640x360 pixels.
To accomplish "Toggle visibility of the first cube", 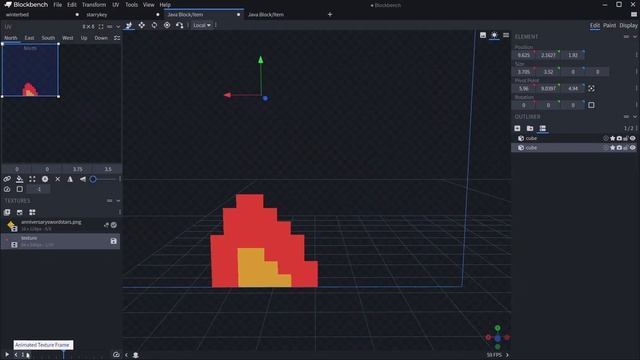I will [633, 138].
